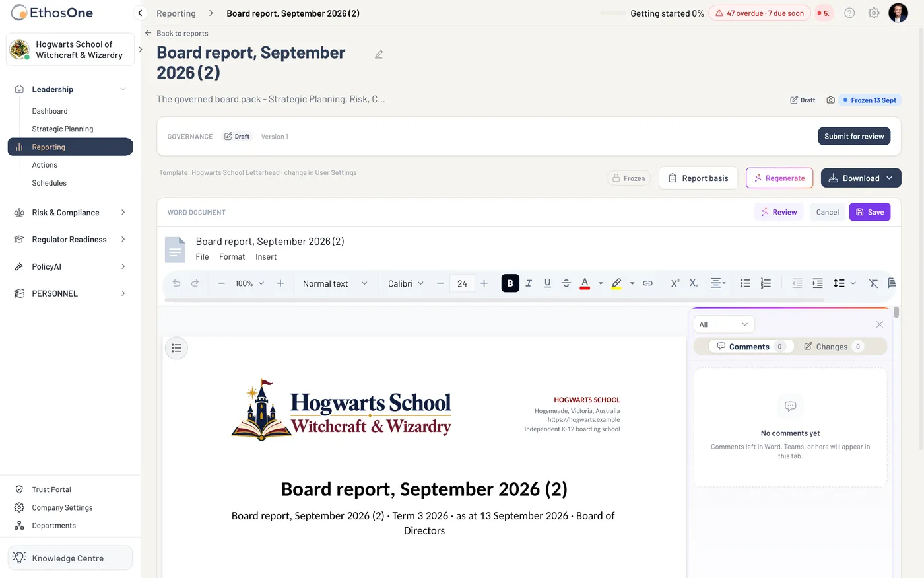Apply a numbered list

pos(766,283)
